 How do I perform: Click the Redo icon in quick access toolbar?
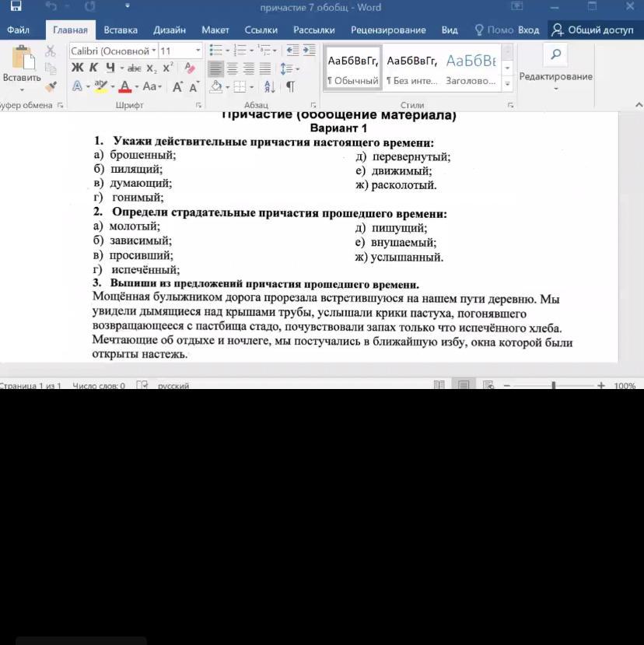click(x=89, y=5)
